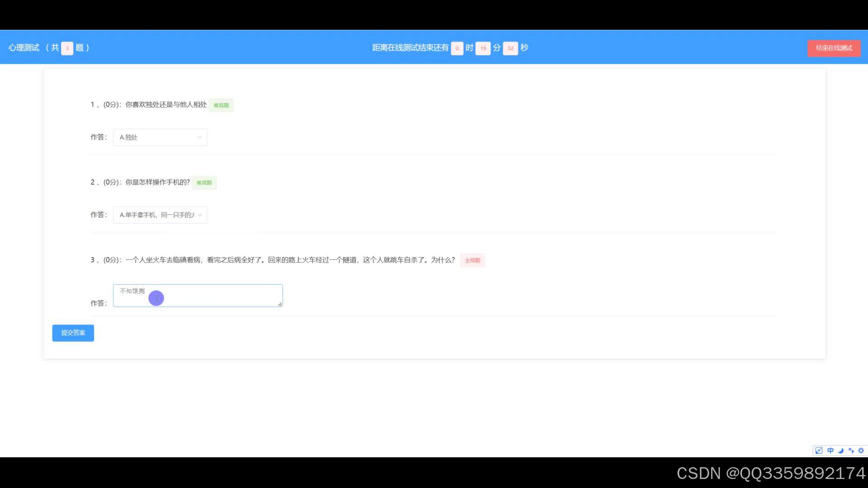This screenshot has height=488, width=868.
Task: Toggle Chinese punctuation mode icon
Action: (851, 450)
